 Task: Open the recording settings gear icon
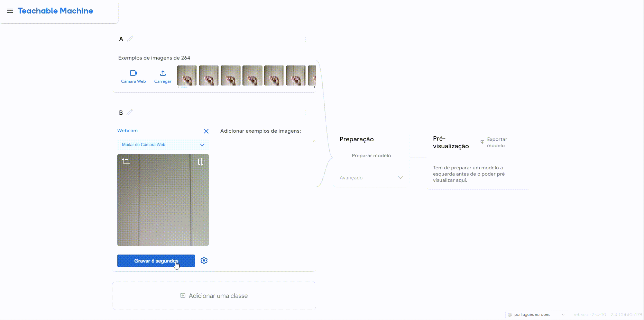coord(204,260)
